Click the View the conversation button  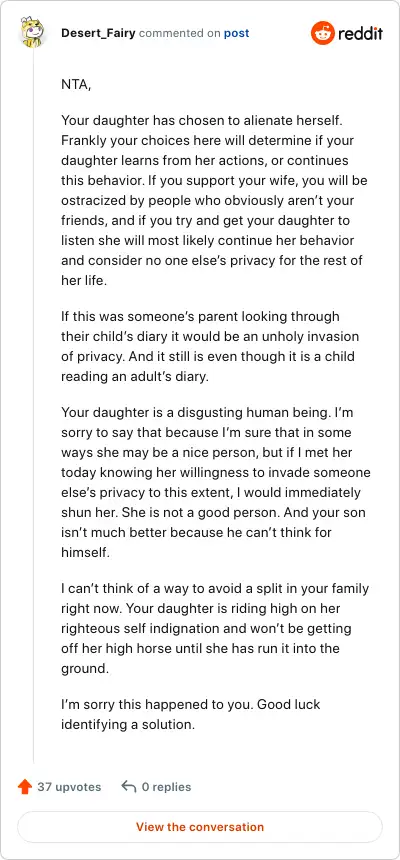pos(200,827)
